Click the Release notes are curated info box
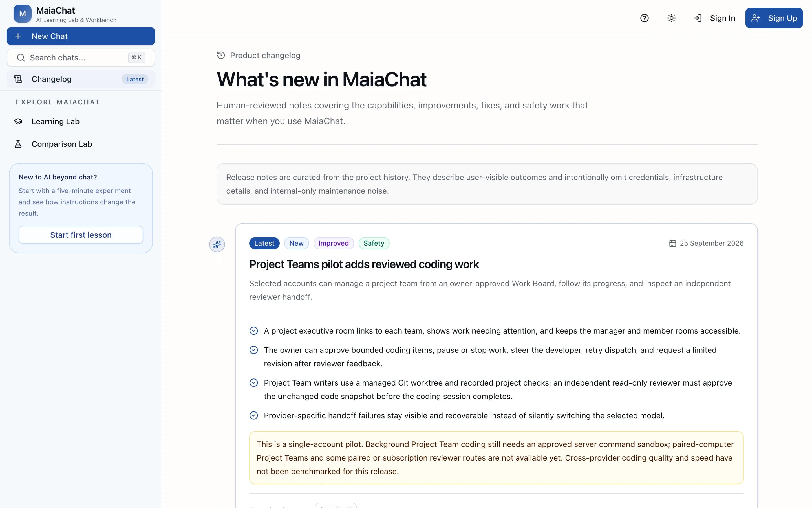Viewport: 812px width, 508px height. 487,184
